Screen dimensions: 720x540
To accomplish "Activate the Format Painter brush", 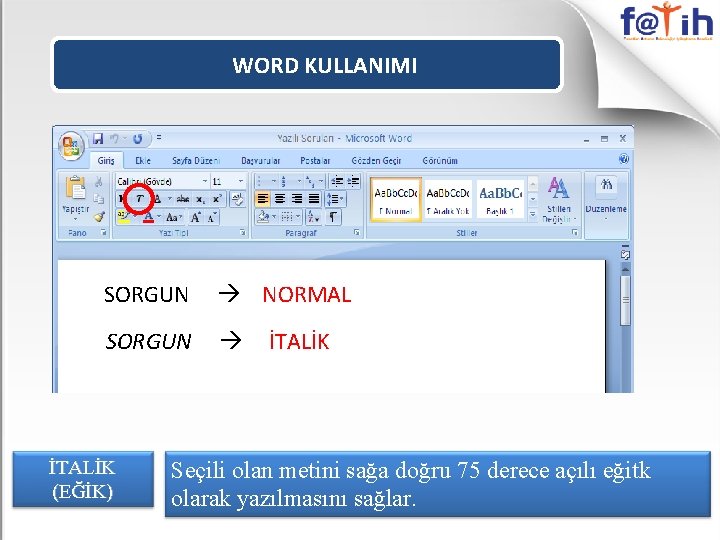I will [x=100, y=216].
